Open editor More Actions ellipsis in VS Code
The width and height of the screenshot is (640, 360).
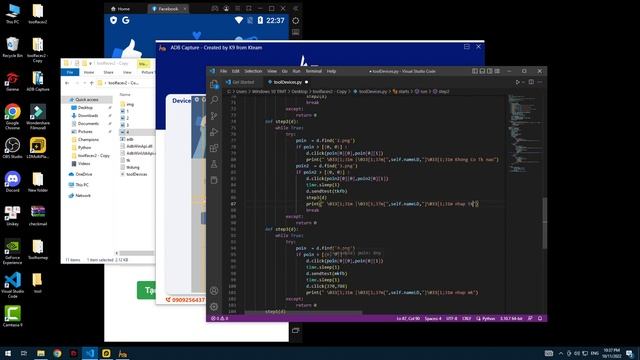[540, 82]
